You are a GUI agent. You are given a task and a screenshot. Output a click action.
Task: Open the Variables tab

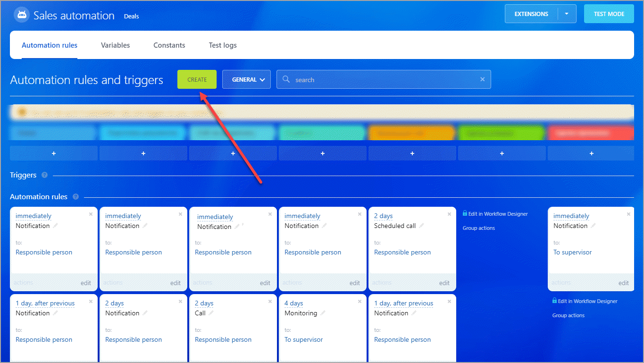(x=115, y=45)
